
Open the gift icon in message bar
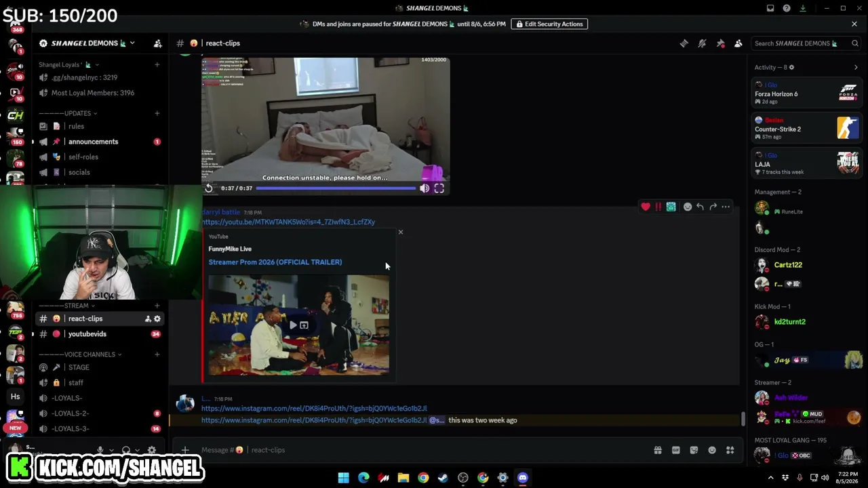[x=658, y=450]
